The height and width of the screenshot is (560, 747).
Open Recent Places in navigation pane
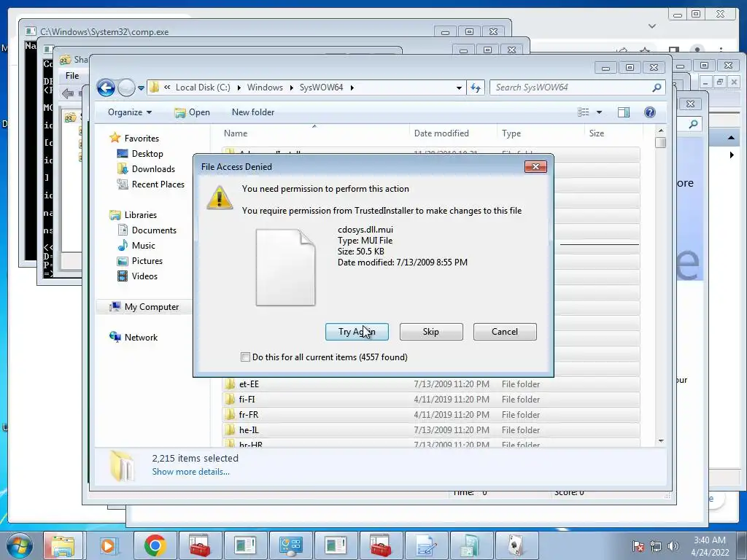coord(158,184)
